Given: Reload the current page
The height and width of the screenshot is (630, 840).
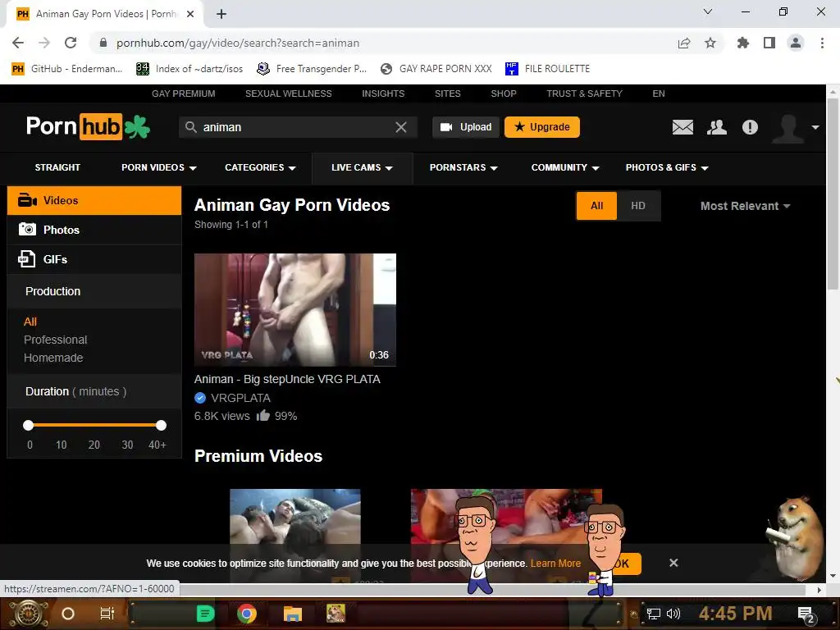Looking at the screenshot, I should [71, 43].
